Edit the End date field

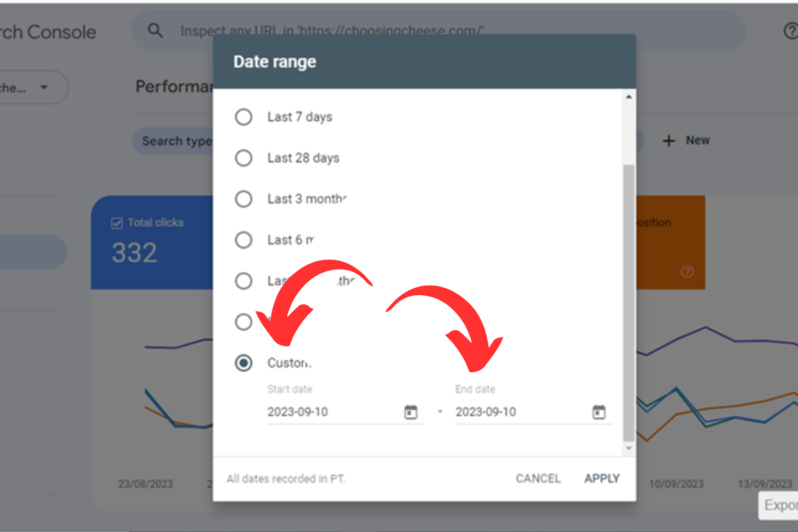click(519, 412)
